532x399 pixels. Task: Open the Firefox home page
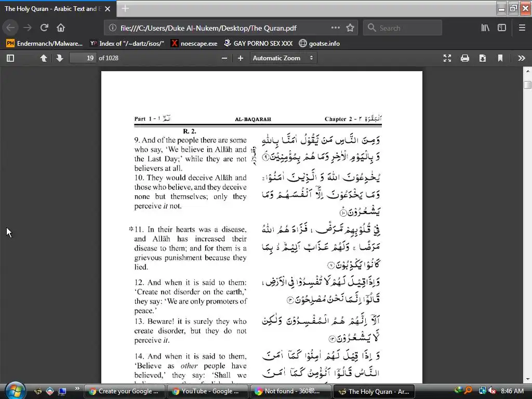coord(61,28)
